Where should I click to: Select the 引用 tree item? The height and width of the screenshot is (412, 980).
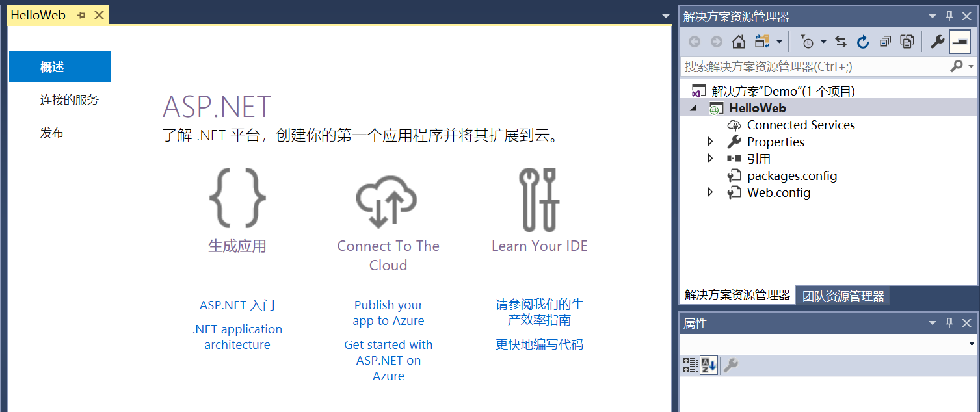click(x=759, y=159)
